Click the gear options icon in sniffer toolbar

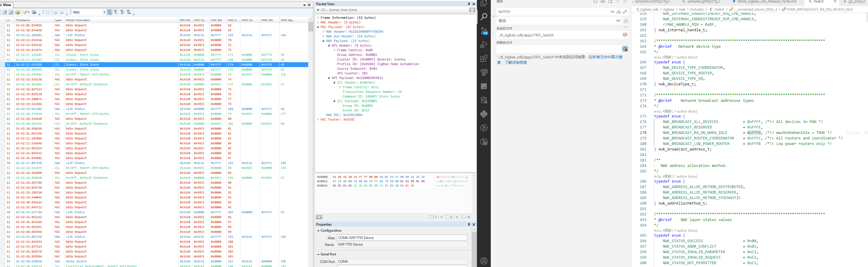(x=34, y=12)
